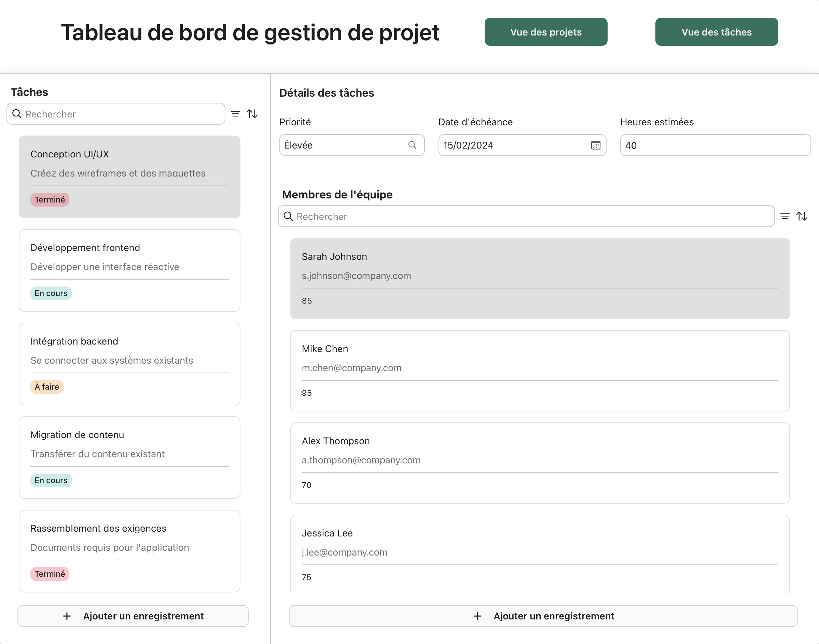
Task: Open the filter icon above the Tâches list
Action: point(235,113)
